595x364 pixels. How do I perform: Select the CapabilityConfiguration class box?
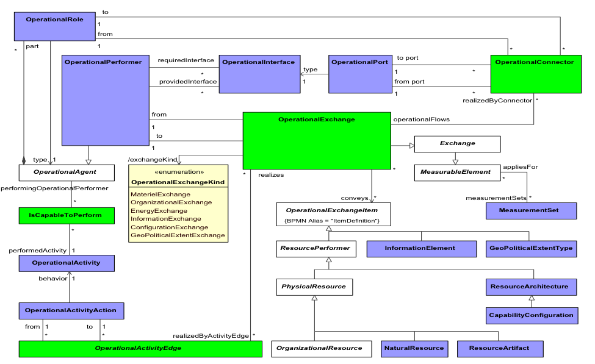coord(531,315)
